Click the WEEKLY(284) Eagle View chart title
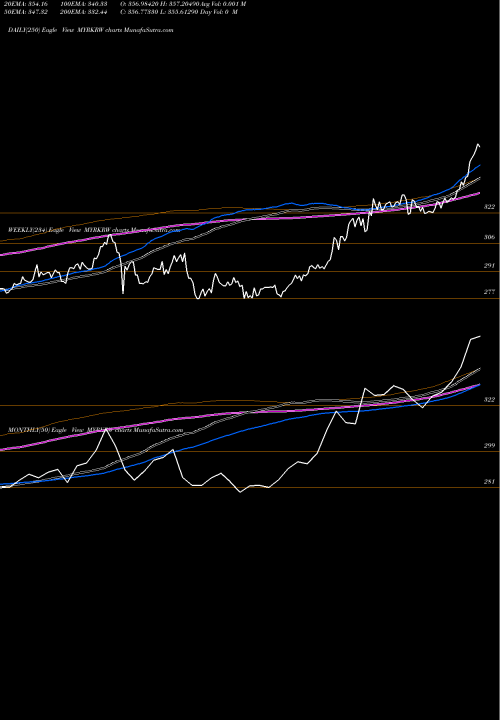The image size is (500, 720). point(94,230)
